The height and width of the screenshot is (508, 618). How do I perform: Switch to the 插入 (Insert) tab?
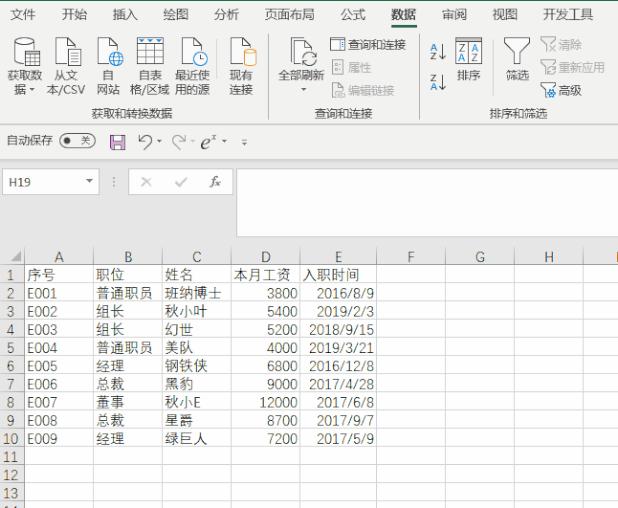125,15
